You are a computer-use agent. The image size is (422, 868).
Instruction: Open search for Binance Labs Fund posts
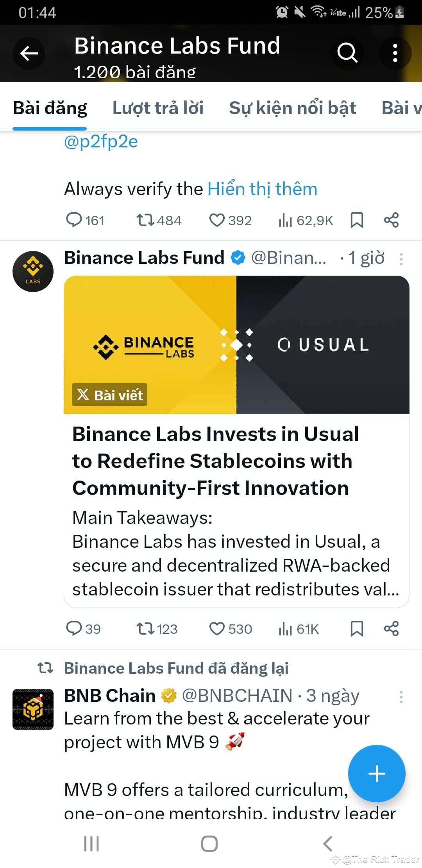347,54
